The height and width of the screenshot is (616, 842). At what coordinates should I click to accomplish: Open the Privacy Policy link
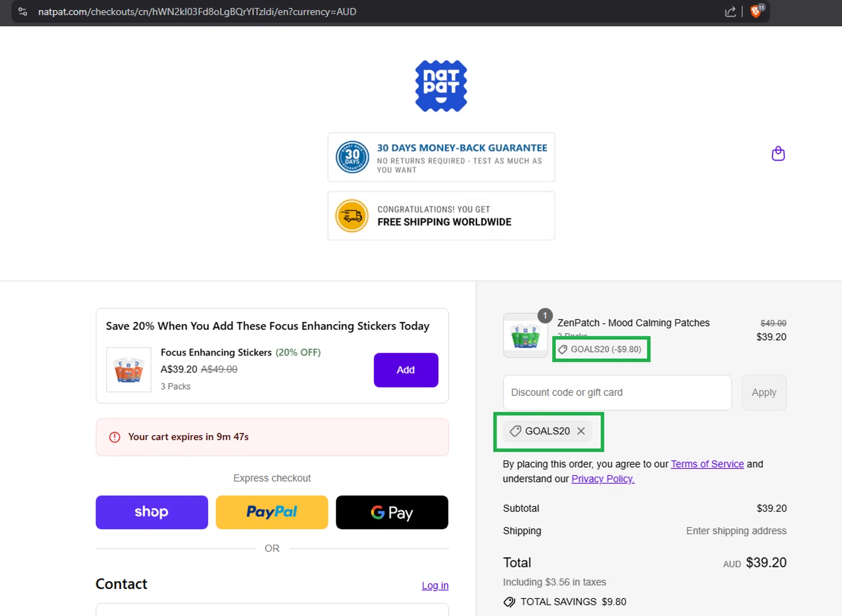point(603,478)
